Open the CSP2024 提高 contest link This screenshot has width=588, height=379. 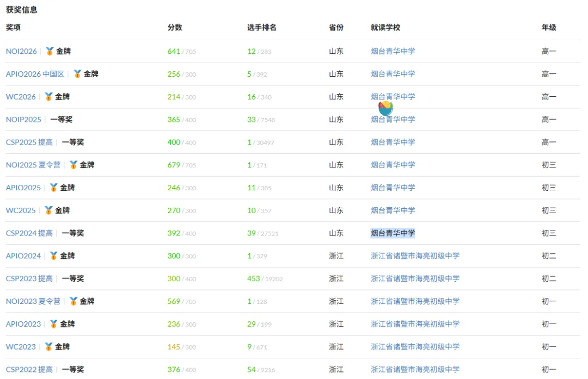point(29,233)
